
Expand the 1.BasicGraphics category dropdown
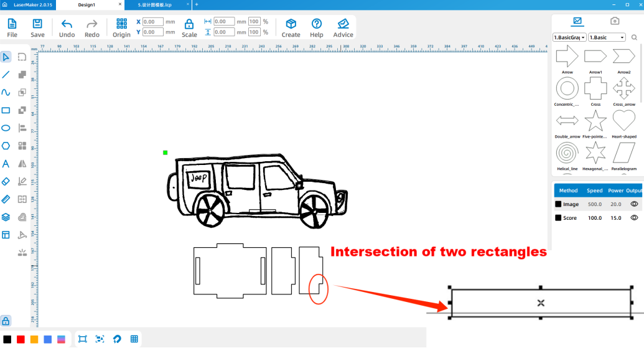[x=569, y=37]
